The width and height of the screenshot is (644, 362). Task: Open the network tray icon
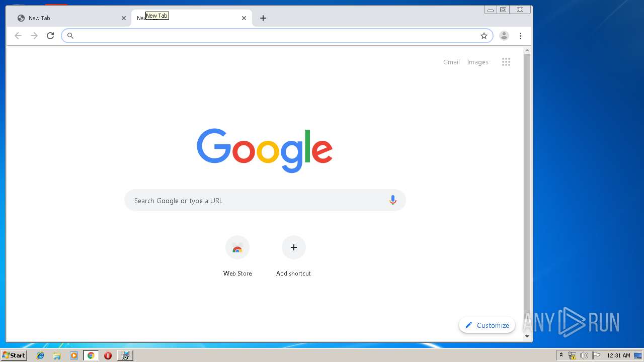pos(572,355)
